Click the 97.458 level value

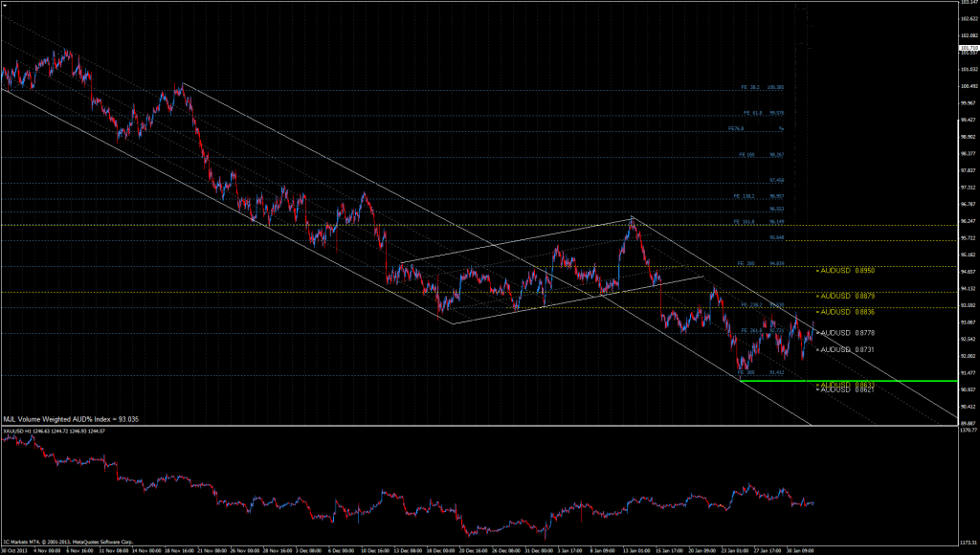tap(777, 180)
